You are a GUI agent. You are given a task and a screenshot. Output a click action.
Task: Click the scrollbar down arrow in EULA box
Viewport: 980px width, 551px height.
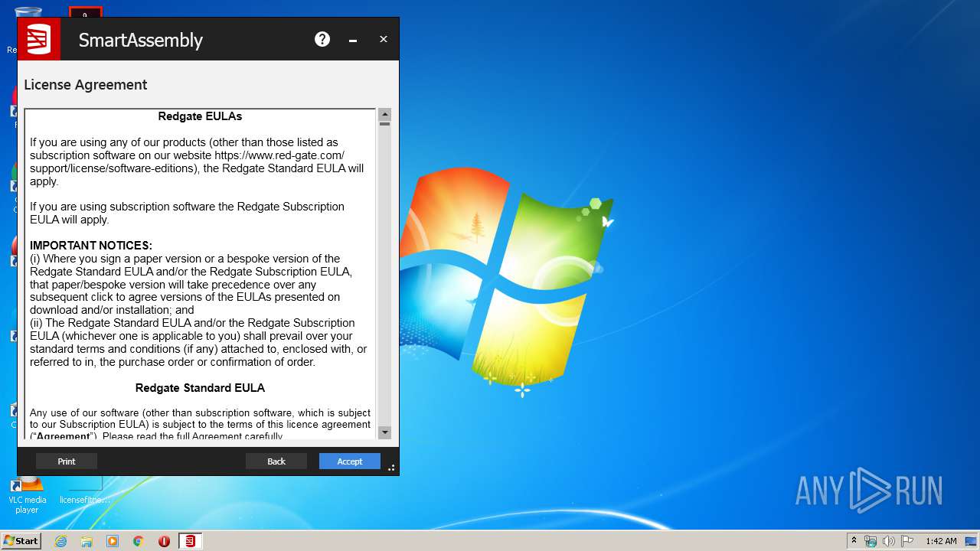[x=385, y=432]
